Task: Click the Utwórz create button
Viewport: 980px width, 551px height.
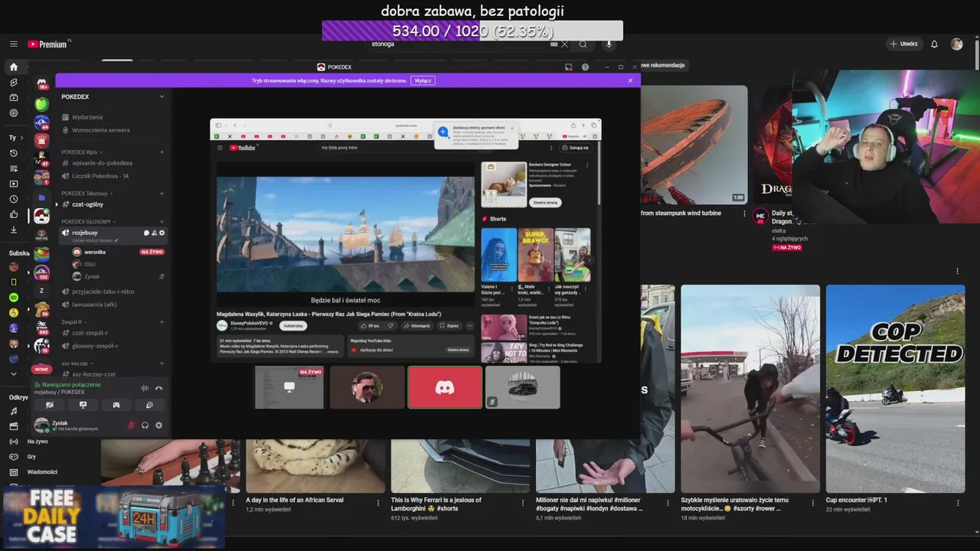Action: (903, 44)
